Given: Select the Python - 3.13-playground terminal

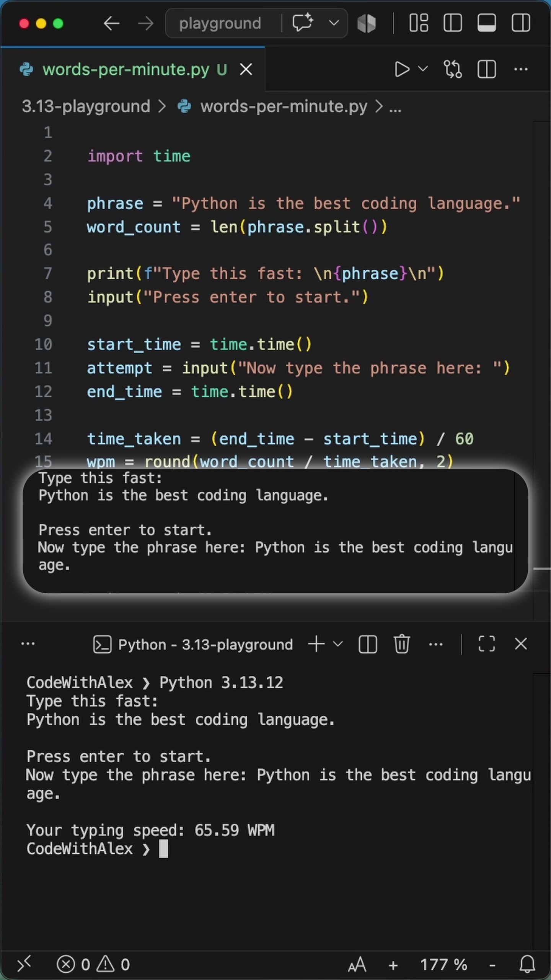Looking at the screenshot, I should pos(193,645).
